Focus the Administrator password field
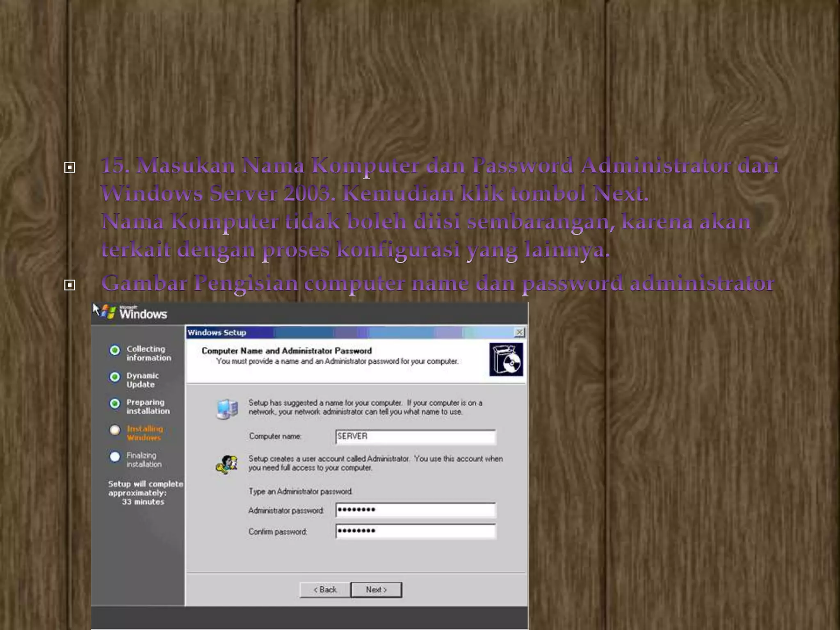This screenshot has height=630, width=840. point(415,510)
